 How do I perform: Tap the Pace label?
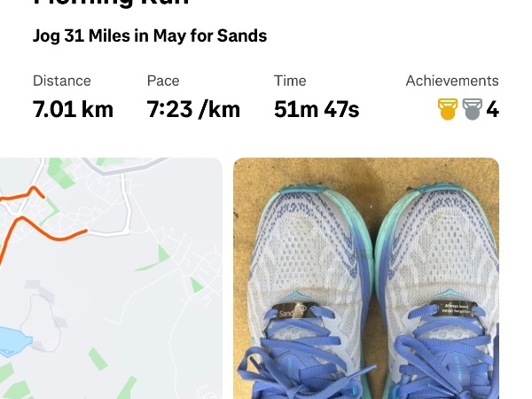[163, 81]
